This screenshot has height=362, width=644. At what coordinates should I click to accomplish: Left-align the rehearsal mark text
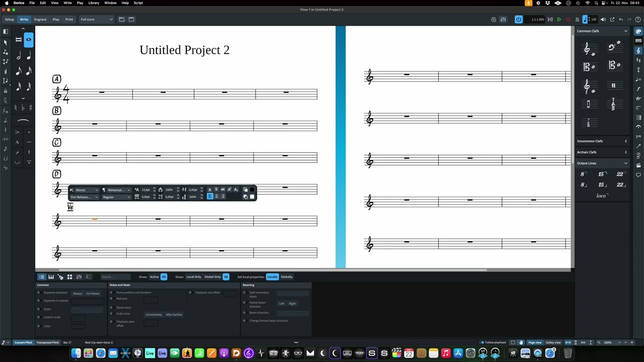tap(210, 197)
